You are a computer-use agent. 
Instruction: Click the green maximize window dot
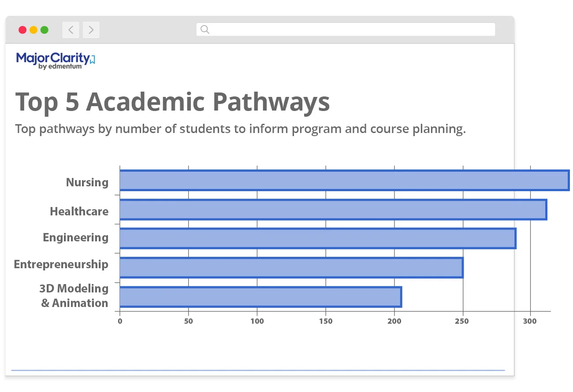click(x=45, y=30)
